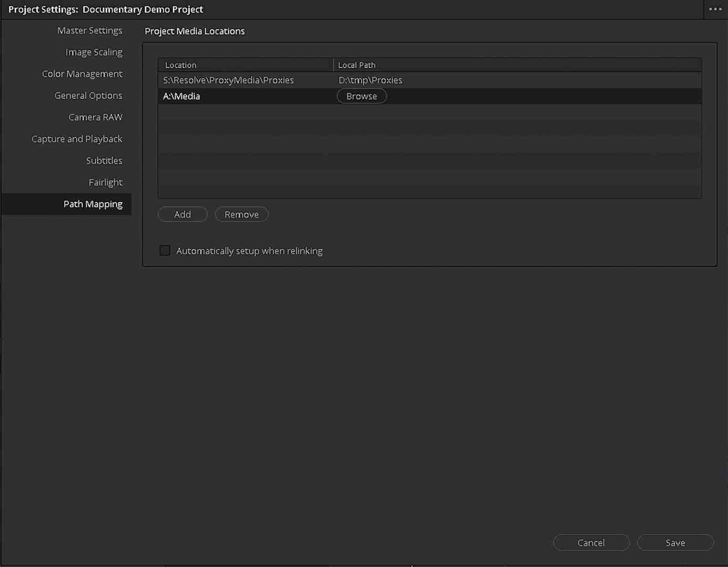Open Capture and Playback settings
Image resolution: width=728 pixels, height=567 pixels.
pyautogui.click(x=77, y=139)
